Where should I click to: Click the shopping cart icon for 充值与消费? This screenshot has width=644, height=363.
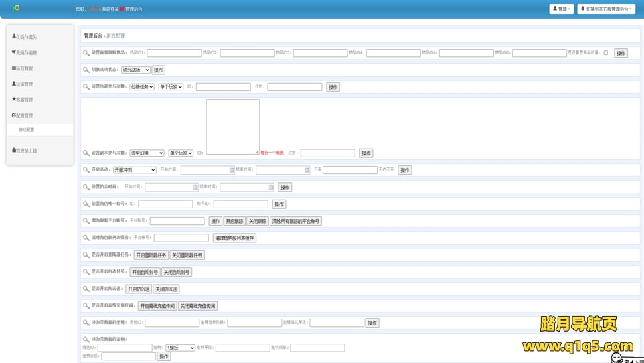[x=14, y=52]
